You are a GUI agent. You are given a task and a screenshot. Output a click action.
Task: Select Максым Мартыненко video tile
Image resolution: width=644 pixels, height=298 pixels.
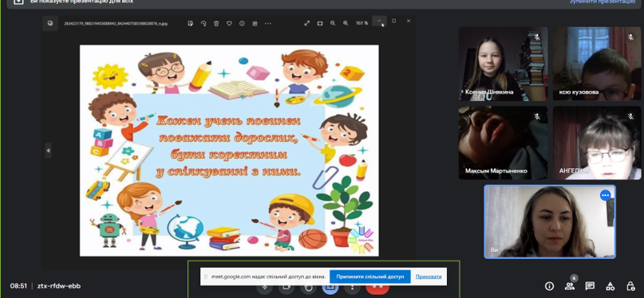[x=503, y=143]
